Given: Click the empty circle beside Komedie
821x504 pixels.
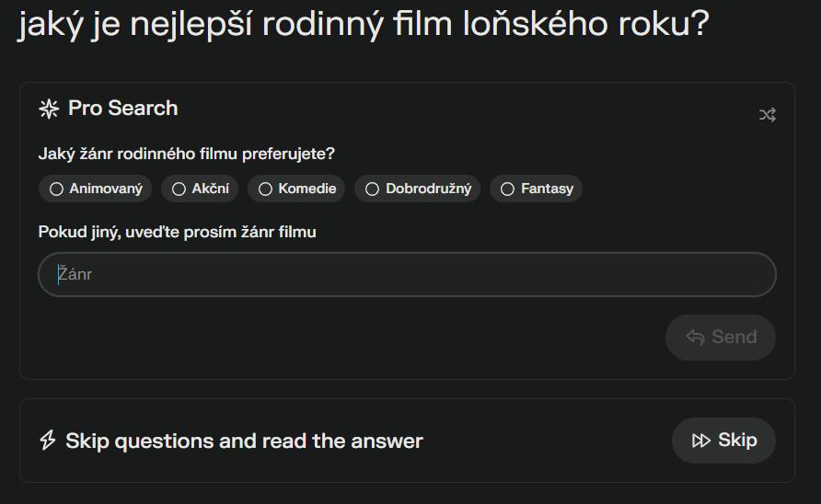Looking at the screenshot, I should pyautogui.click(x=265, y=189).
